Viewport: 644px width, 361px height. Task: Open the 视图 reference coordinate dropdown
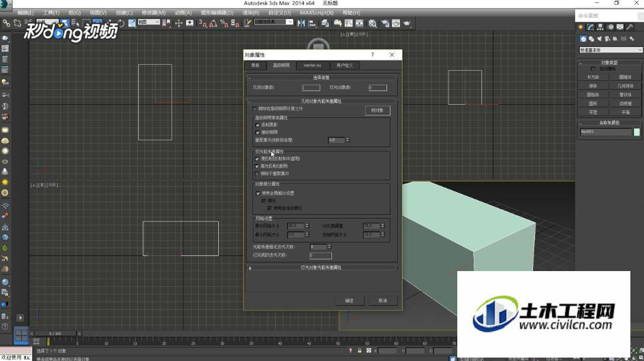point(149,22)
